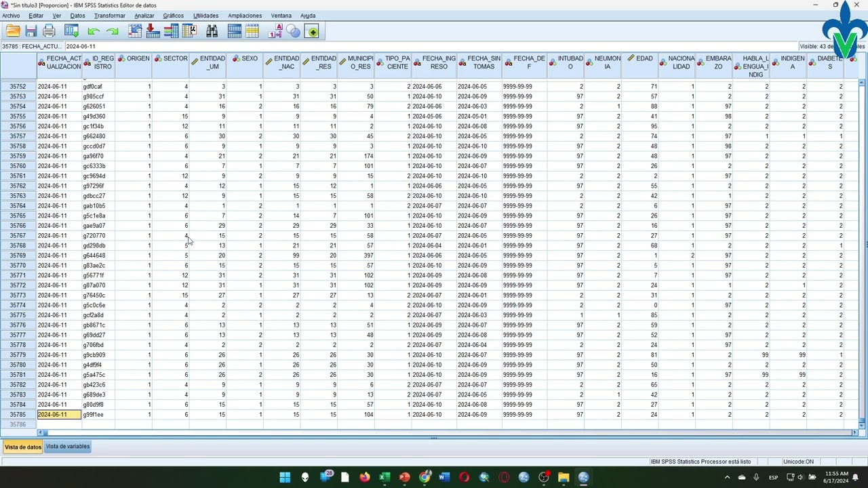The image size is (868, 488).
Task: Open the Archivo menu
Action: coord(11,16)
